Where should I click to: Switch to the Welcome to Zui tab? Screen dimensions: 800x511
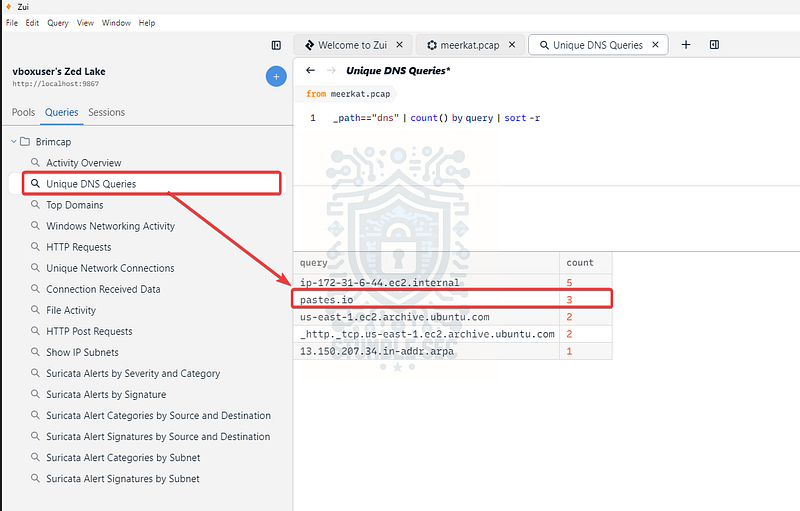pos(352,45)
